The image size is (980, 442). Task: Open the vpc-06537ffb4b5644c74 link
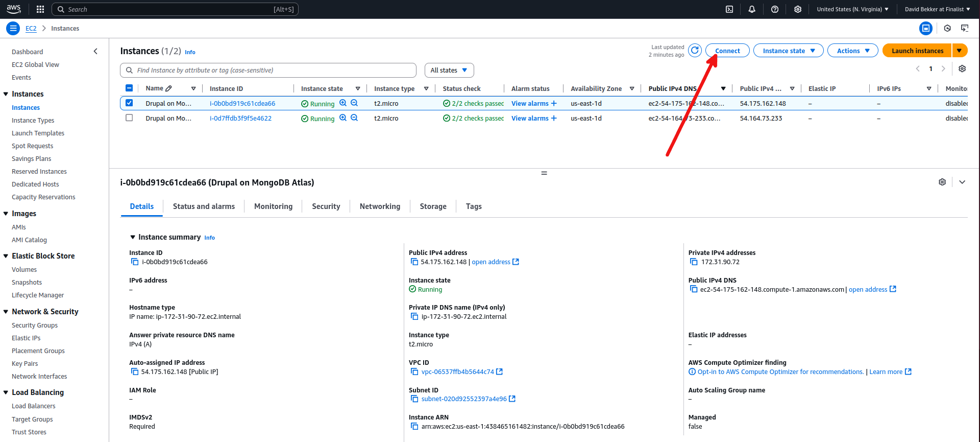click(458, 372)
